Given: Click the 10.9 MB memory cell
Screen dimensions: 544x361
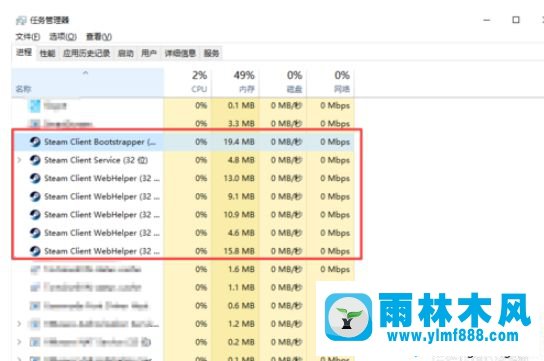Looking at the screenshot, I should coord(235,215).
